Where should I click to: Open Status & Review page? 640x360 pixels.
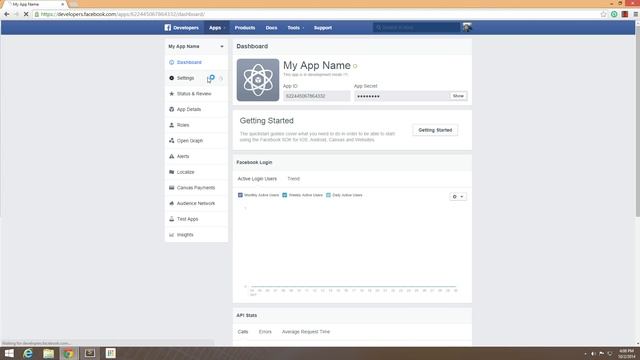tap(196, 94)
